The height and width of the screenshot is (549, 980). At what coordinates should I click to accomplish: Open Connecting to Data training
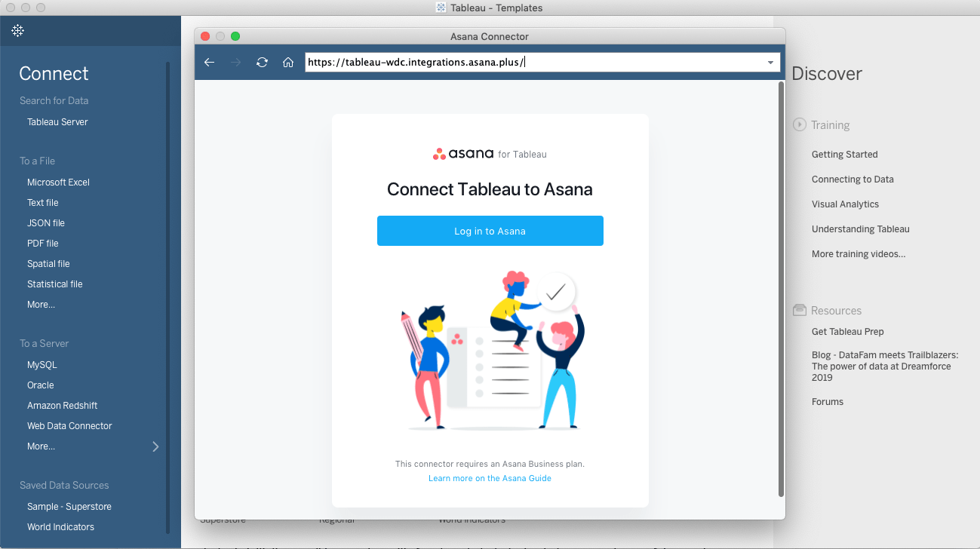coord(853,179)
